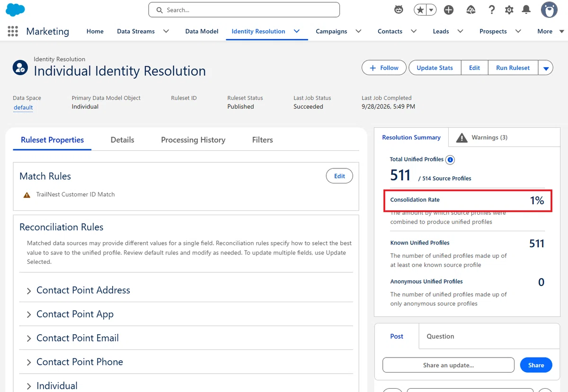Click the Share an update field
The image size is (568, 392).
click(448, 365)
